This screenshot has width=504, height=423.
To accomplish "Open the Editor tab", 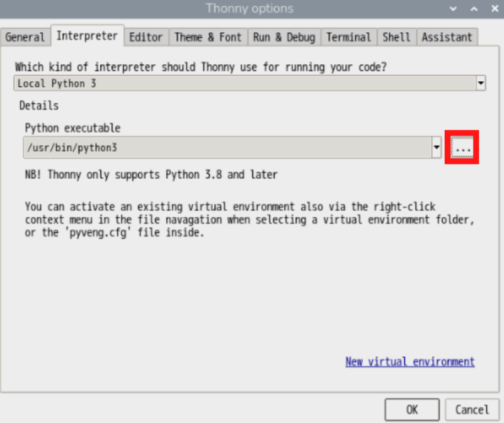I will (146, 37).
